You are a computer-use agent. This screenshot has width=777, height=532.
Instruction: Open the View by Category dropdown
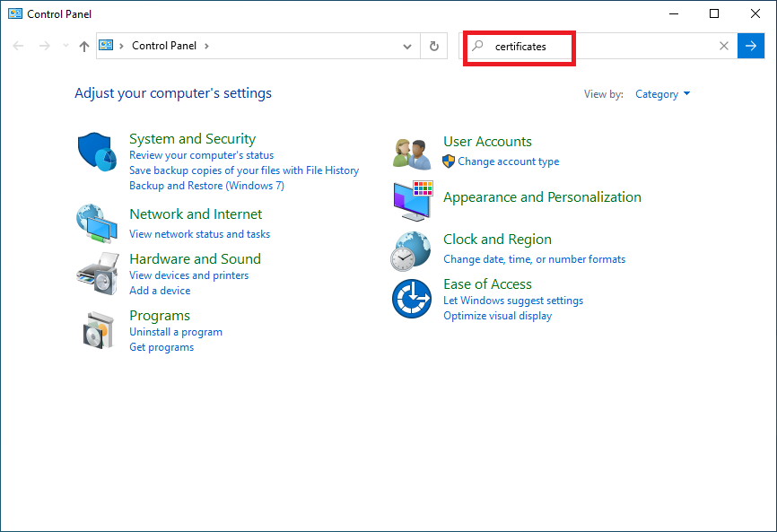[x=662, y=94]
